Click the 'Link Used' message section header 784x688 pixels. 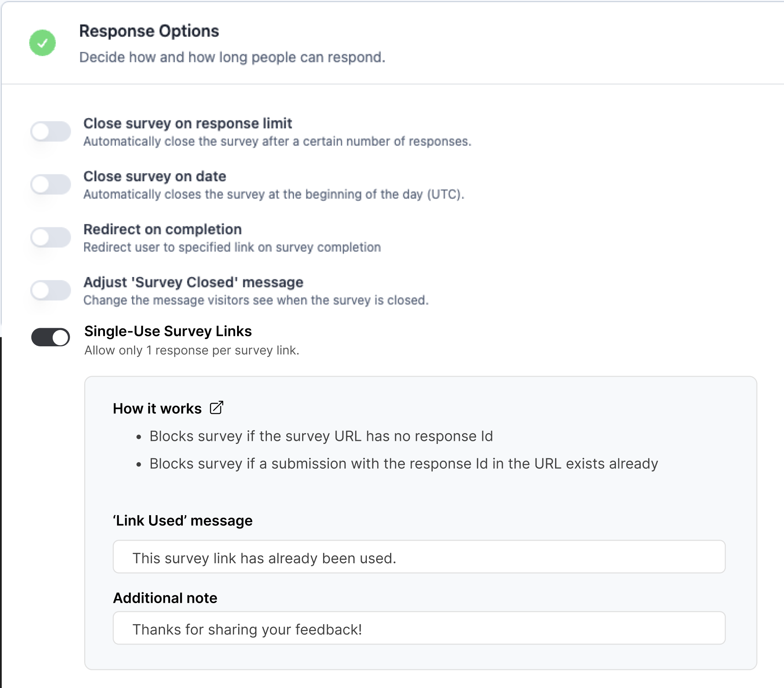(x=182, y=521)
